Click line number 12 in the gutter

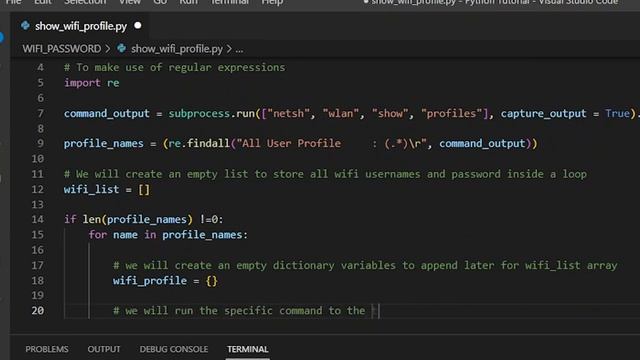(x=38, y=189)
